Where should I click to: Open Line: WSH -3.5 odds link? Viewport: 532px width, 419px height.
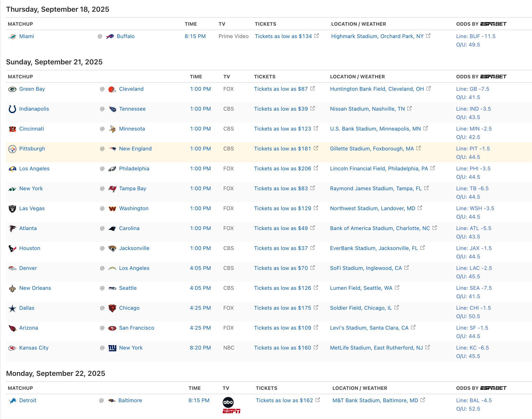(x=475, y=208)
